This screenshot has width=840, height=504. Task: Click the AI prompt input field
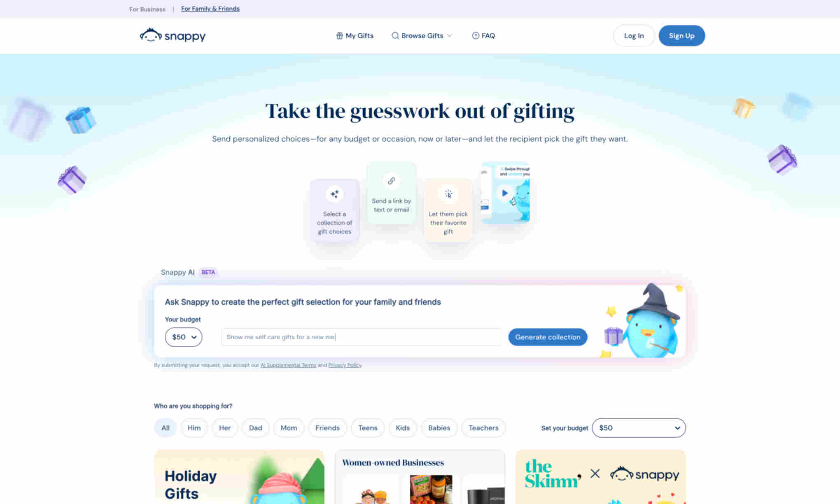[x=361, y=336]
